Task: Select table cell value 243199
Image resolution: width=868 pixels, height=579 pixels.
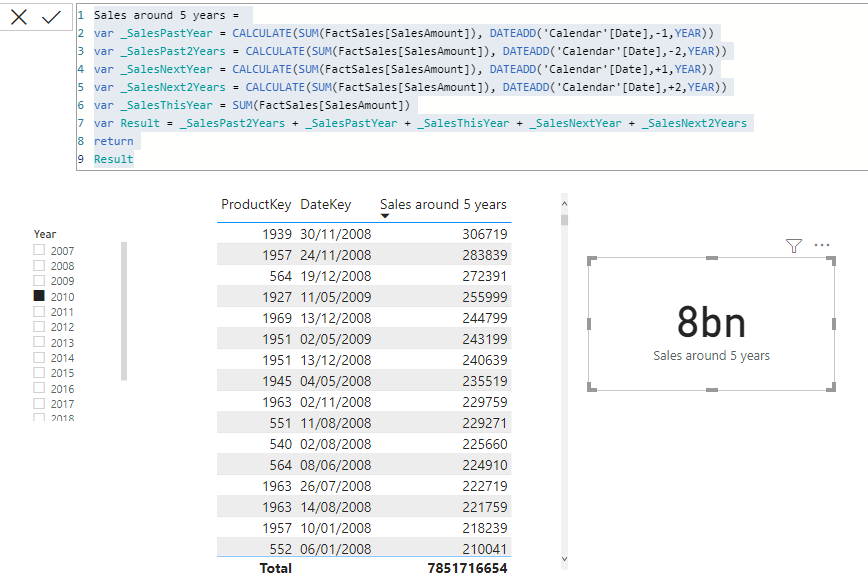Action: tap(485, 339)
